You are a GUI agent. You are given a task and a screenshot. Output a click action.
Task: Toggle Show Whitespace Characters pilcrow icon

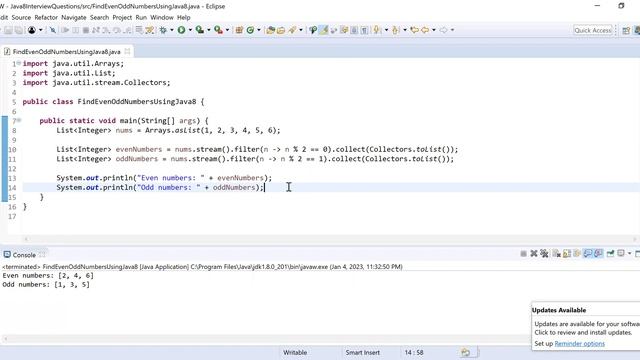click(364, 30)
